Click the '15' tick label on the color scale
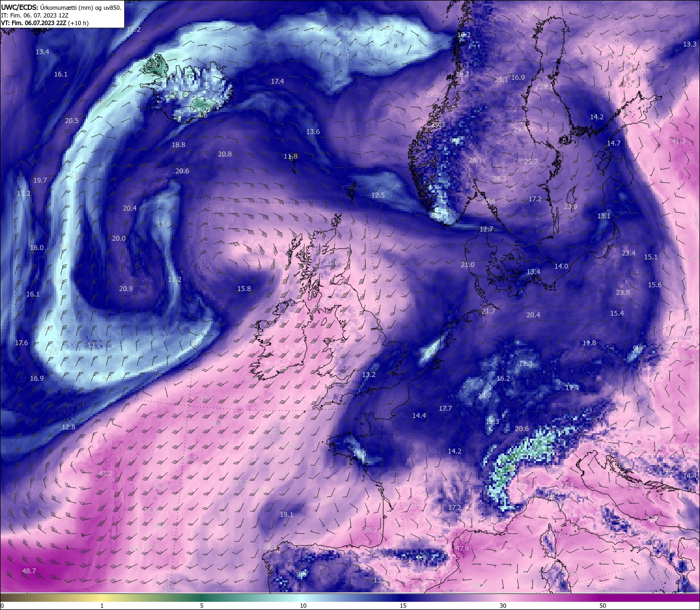Screen dimensions: 700x610 402,606
